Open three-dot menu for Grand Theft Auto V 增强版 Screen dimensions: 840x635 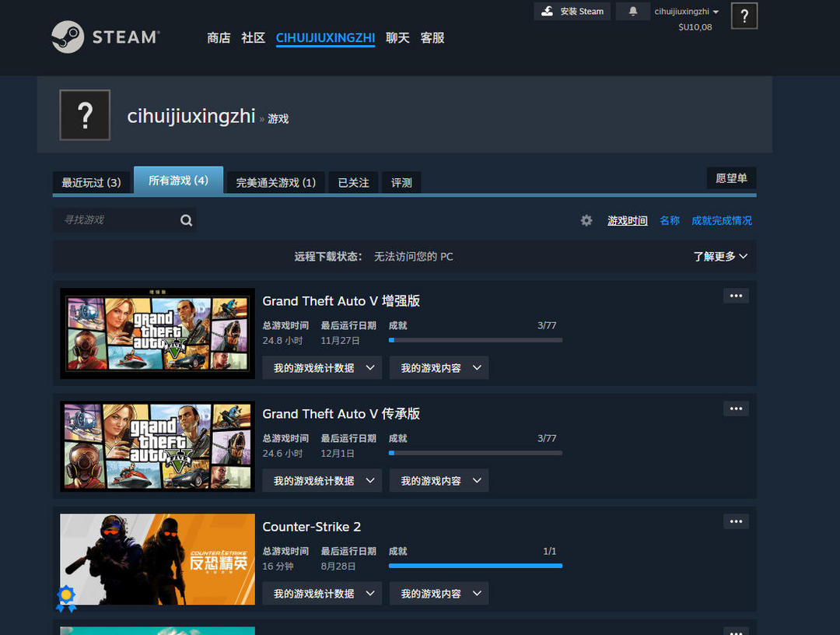(736, 296)
